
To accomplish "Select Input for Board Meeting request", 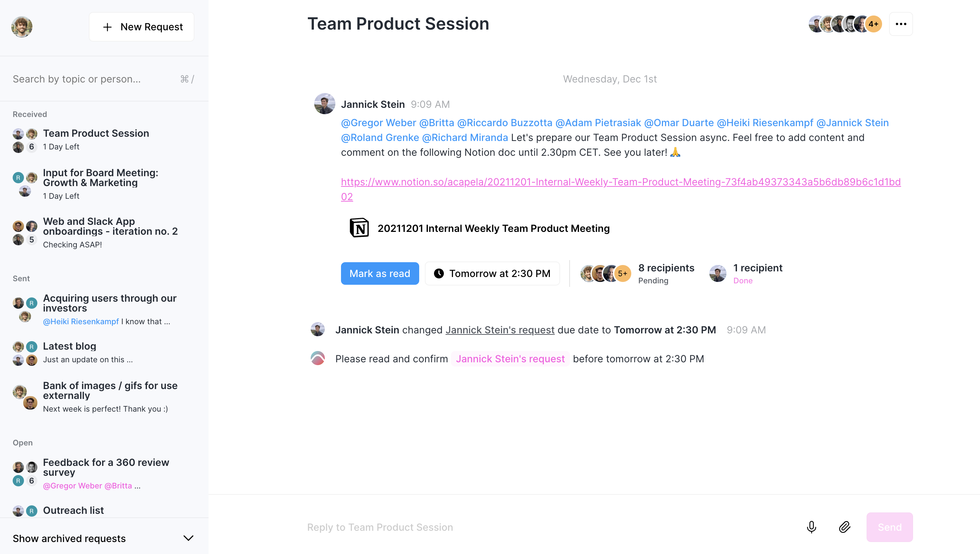I will tap(101, 178).
